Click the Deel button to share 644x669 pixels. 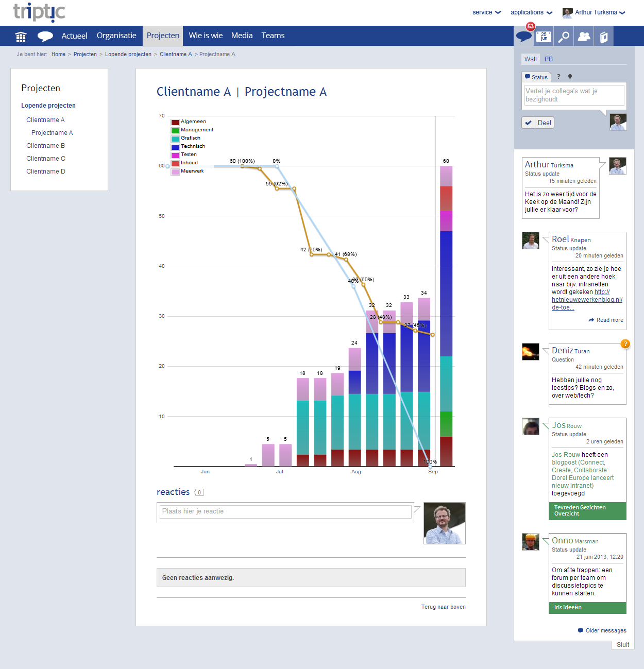(x=544, y=123)
